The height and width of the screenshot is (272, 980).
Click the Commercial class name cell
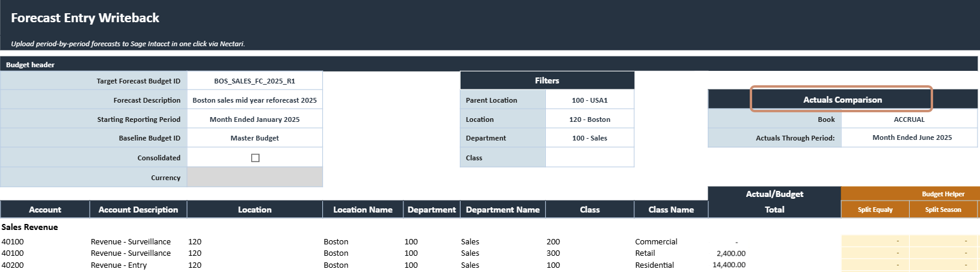click(656, 241)
